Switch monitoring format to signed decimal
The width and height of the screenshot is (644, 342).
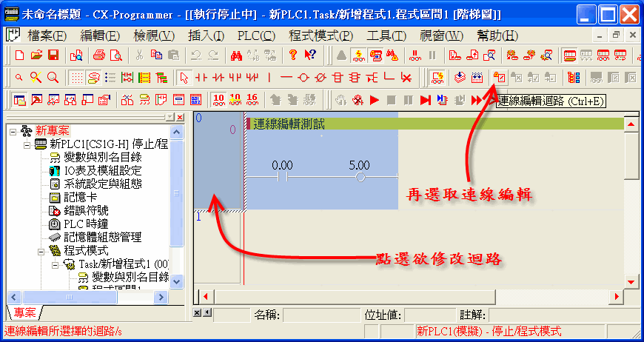tap(235, 100)
